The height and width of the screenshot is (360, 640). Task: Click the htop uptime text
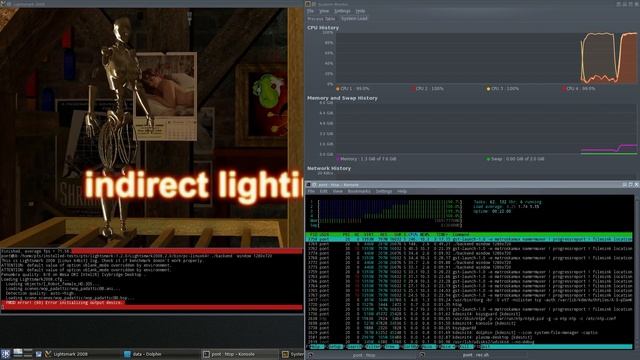[492, 211]
